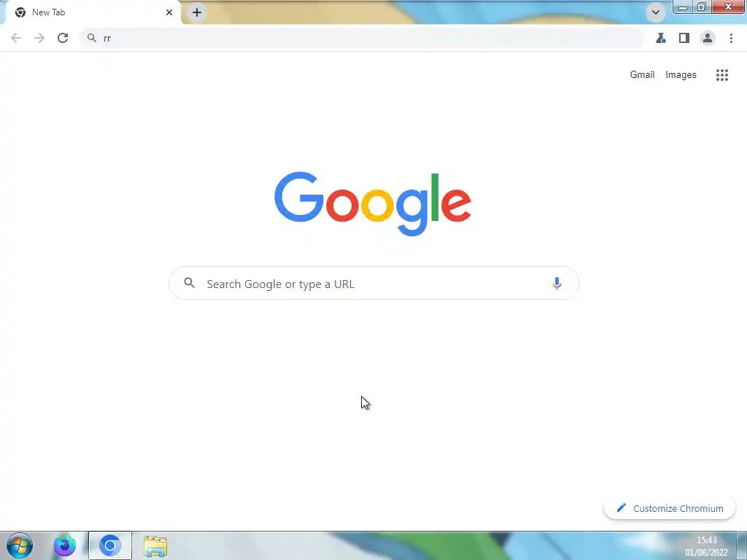The image size is (747, 560).
Task: Open the Gmail link
Action: coord(642,75)
